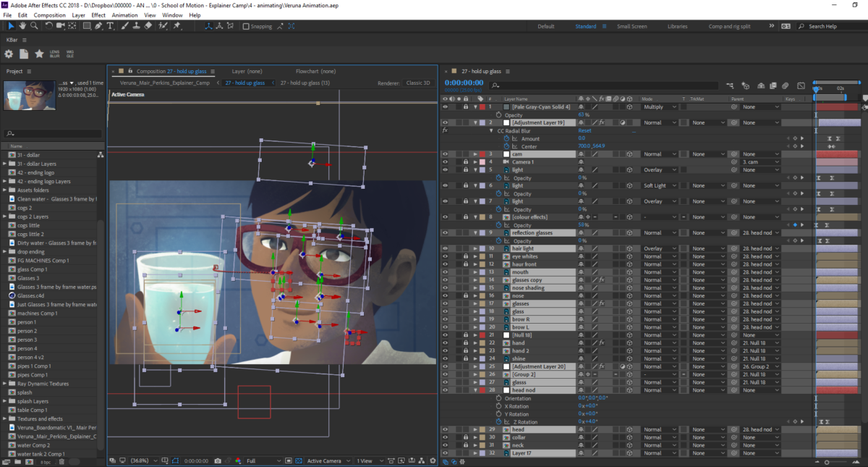Click the Default workspace button
This screenshot has width=868, height=467.
point(546,26)
